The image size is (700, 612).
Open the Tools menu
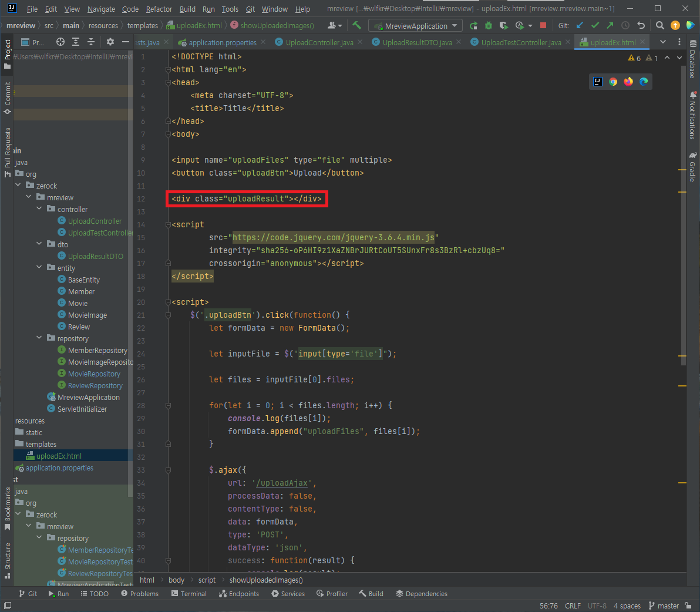(x=230, y=9)
